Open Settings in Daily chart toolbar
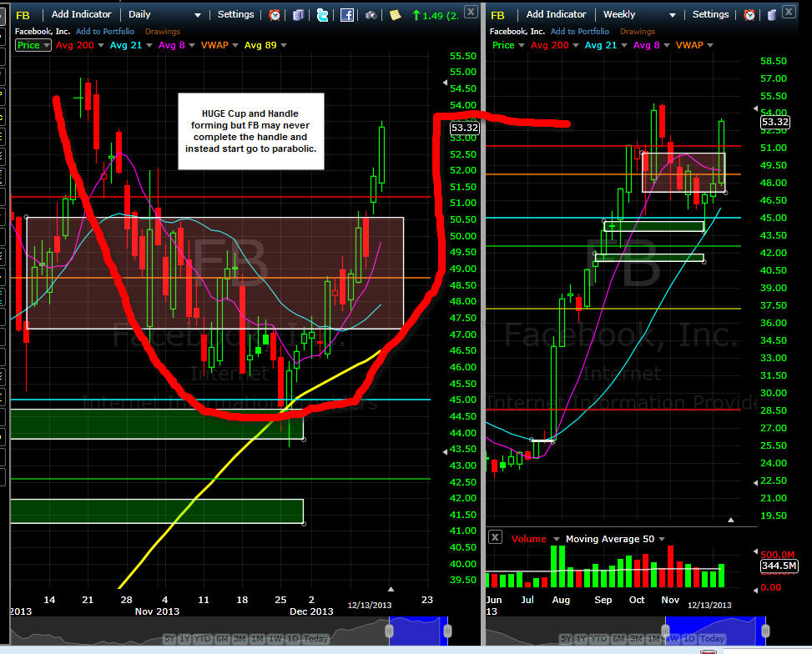Screen dimensions: 812x654 point(235,14)
